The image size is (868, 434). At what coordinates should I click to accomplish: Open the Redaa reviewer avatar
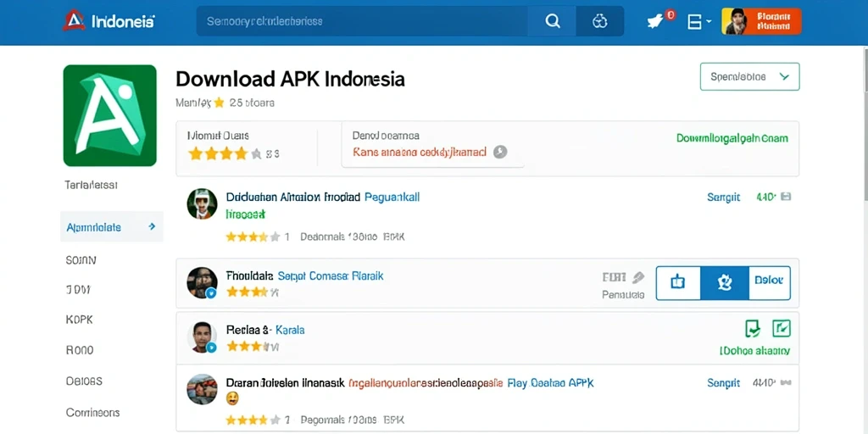pos(202,337)
